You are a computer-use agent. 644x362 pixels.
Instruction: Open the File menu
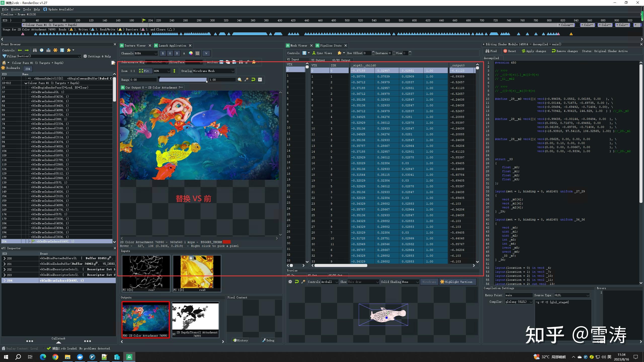pos(5,9)
